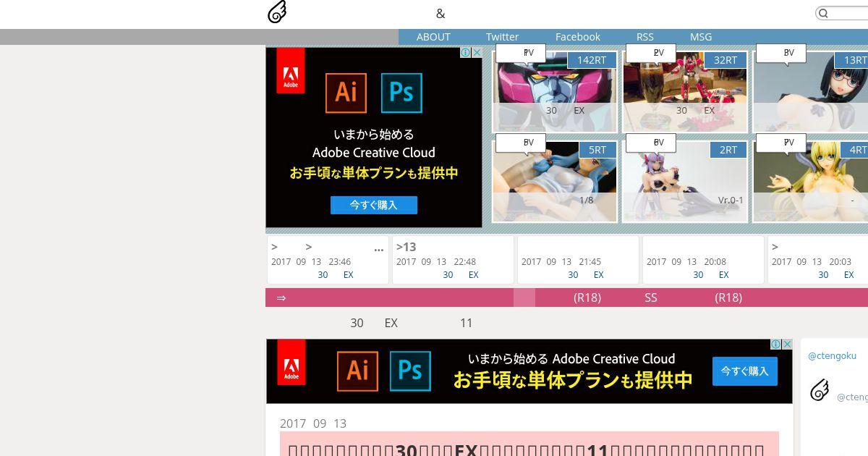Open the recent post card dated 20:08
This screenshot has height=456, width=868.
pos(703,260)
